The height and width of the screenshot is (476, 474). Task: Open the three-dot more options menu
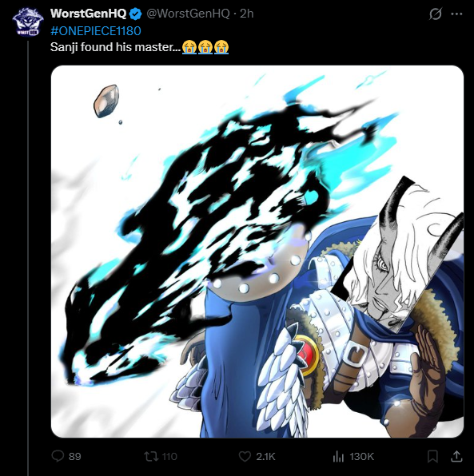click(x=456, y=14)
